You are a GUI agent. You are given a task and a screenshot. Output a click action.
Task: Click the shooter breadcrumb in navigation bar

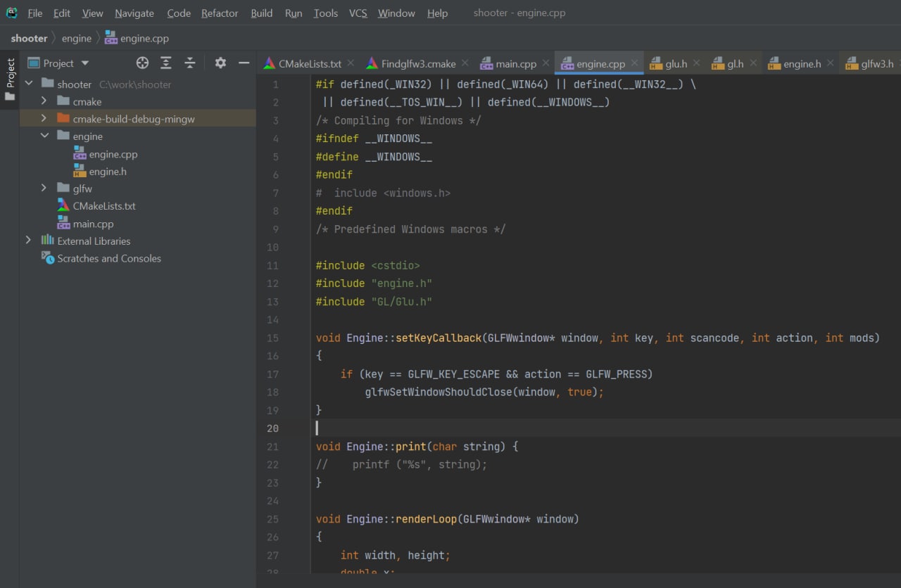29,38
